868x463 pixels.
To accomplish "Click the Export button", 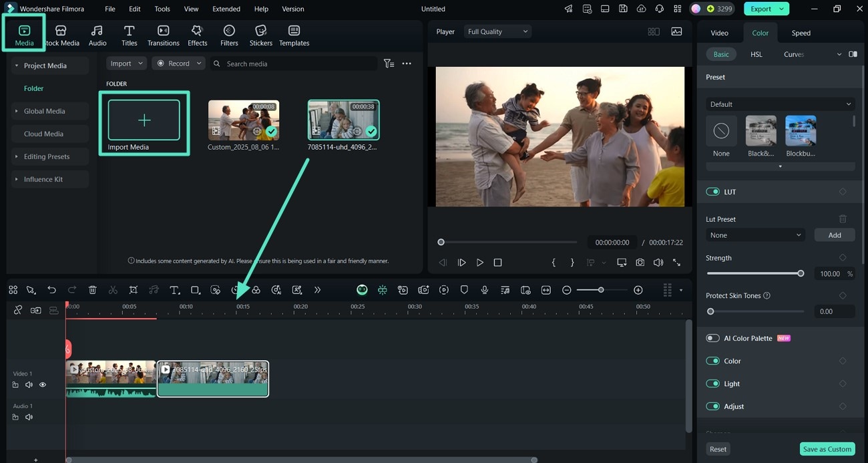I will tap(766, 9).
